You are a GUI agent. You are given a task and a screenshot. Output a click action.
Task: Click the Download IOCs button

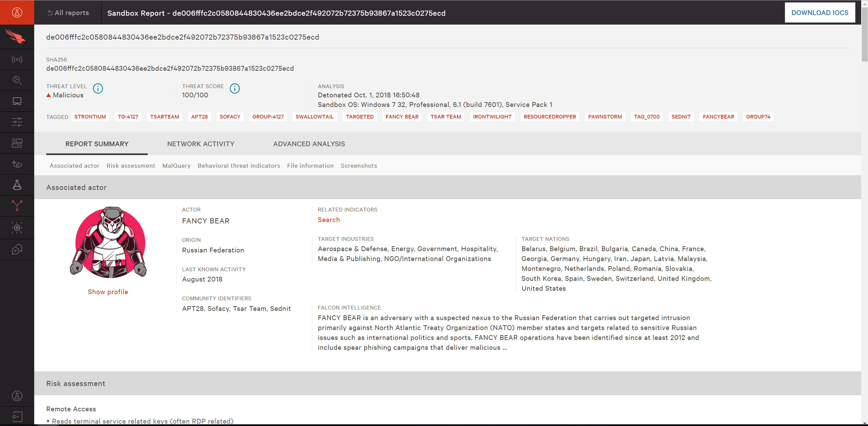819,13
